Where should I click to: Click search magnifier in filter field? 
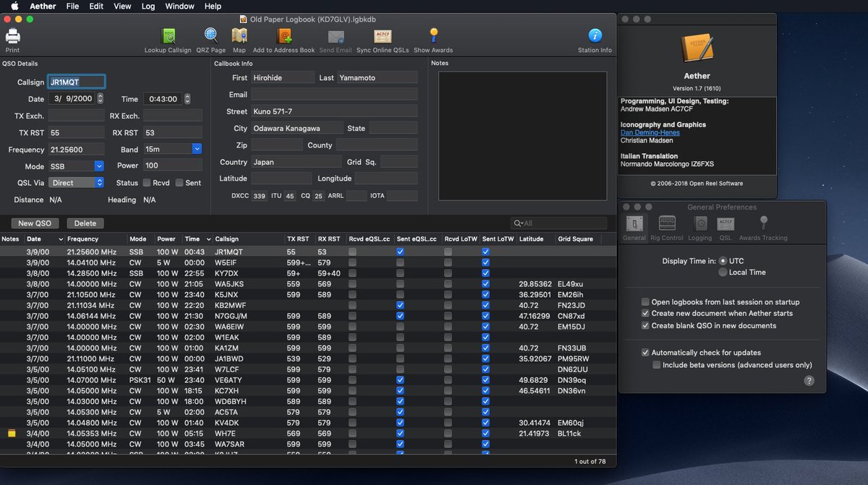pyautogui.click(x=518, y=223)
